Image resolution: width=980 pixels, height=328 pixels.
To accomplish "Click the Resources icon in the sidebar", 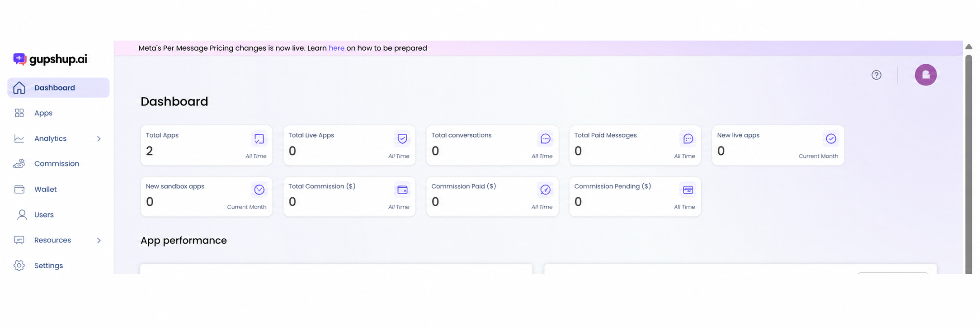I will [x=19, y=240].
